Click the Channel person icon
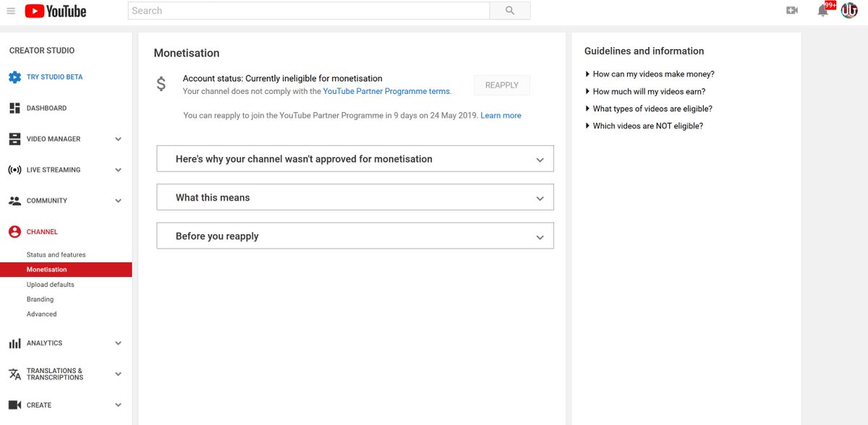The image size is (868, 425). point(14,232)
